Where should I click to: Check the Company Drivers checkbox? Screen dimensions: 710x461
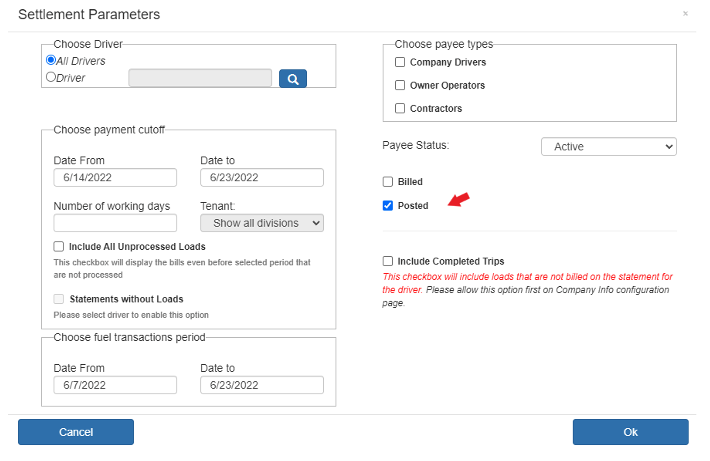(400, 62)
